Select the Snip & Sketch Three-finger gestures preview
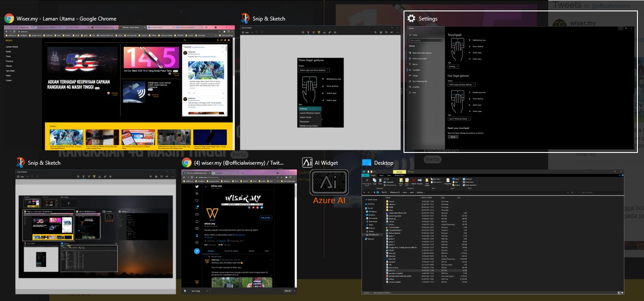Screen dimensions: 644x301 pos(320,87)
